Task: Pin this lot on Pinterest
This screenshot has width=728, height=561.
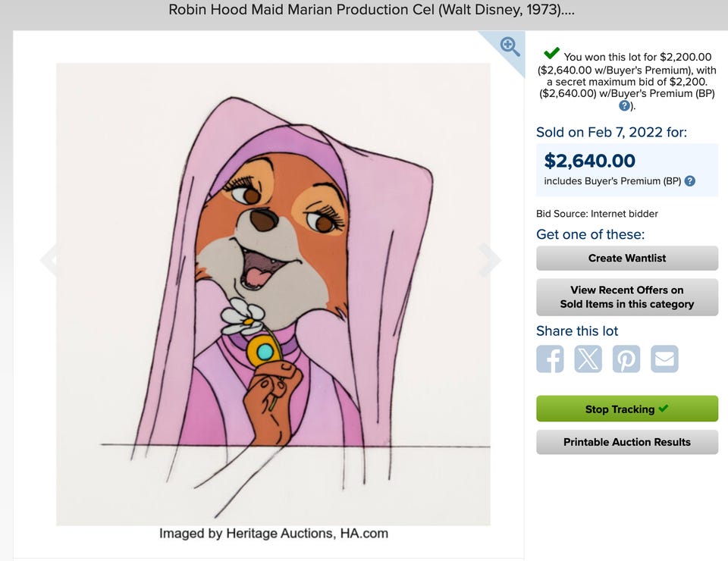Action: [626, 359]
